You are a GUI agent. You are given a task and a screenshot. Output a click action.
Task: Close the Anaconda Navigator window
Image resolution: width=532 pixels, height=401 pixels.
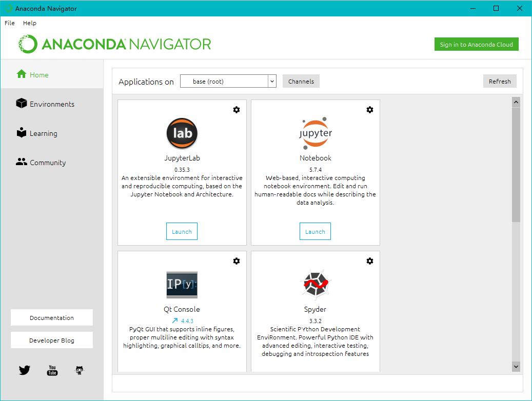(520, 8)
